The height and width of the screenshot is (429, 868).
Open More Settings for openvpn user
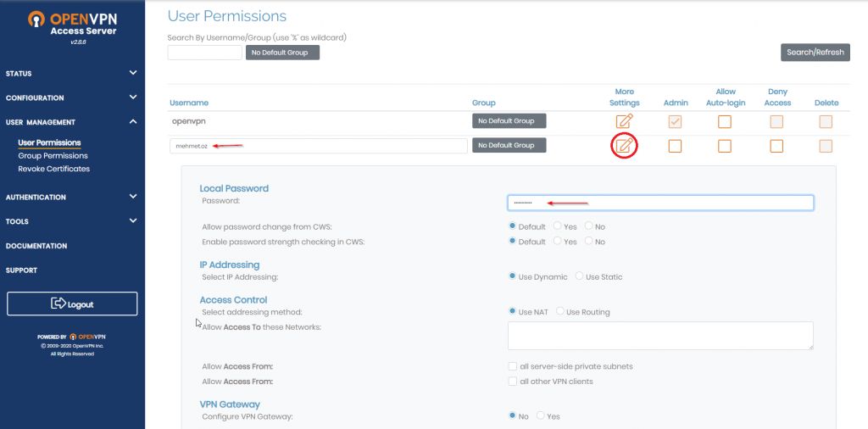coord(624,121)
